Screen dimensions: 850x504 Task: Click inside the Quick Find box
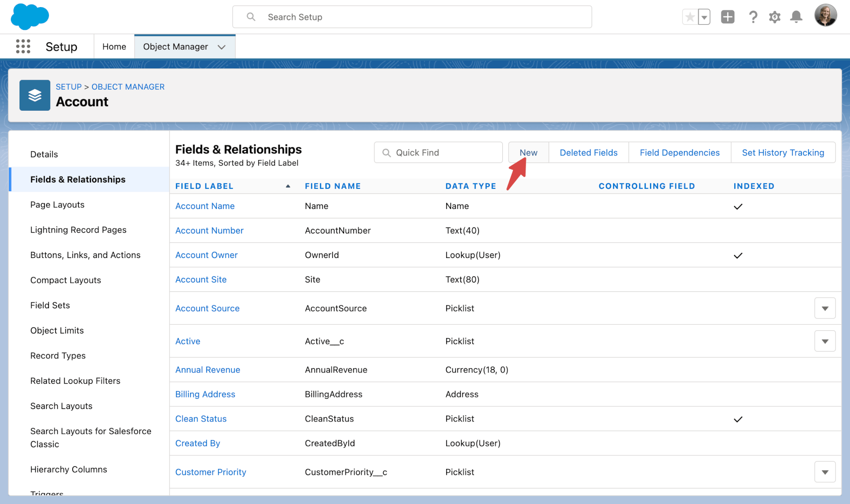[438, 152]
